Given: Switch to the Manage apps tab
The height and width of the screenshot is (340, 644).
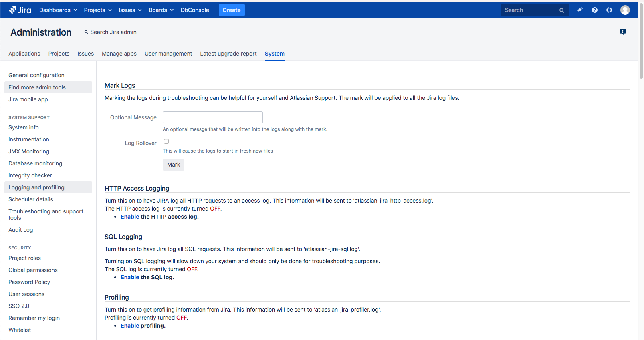Looking at the screenshot, I should pos(119,54).
